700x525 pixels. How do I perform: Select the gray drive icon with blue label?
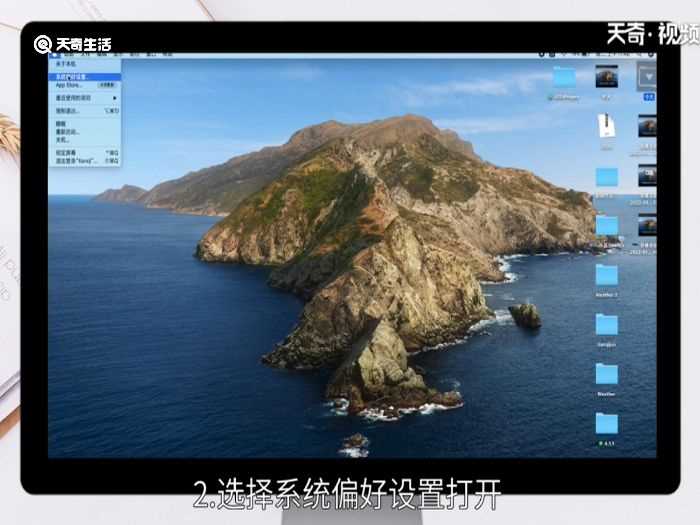pos(646,77)
